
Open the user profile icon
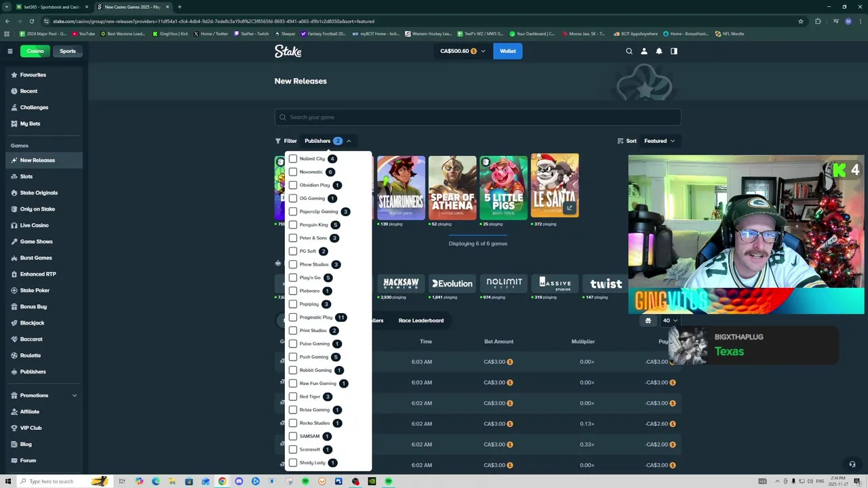[x=644, y=51]
